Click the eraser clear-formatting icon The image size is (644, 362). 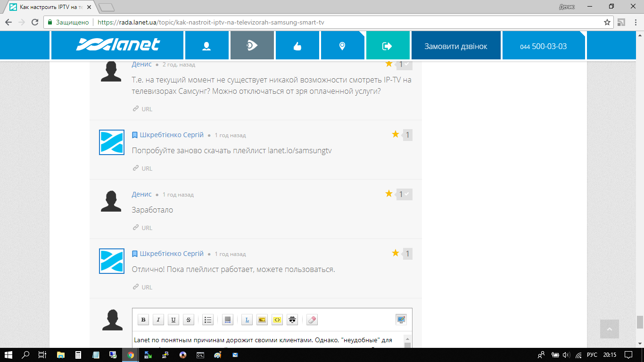(x=312, y=320)
